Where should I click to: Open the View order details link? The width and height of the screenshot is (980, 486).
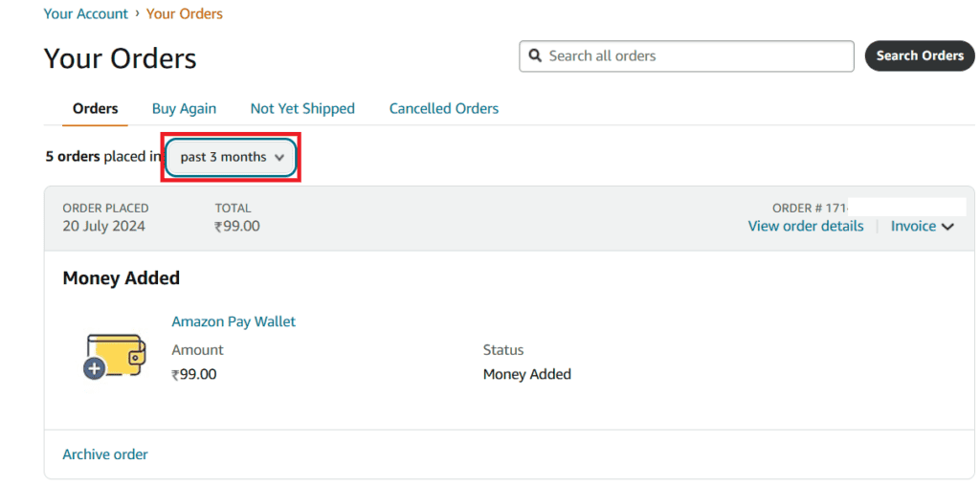point(806,227)
